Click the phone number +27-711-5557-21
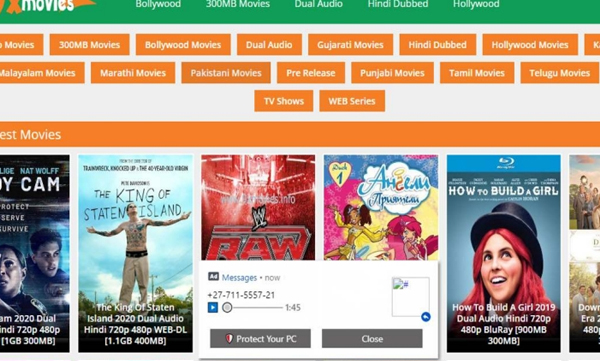600x361 pixels. 241,295
